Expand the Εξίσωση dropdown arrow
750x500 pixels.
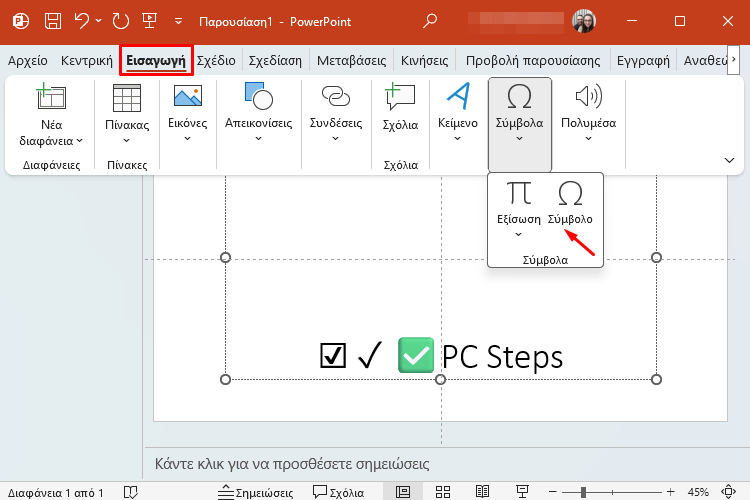point(518,234)
